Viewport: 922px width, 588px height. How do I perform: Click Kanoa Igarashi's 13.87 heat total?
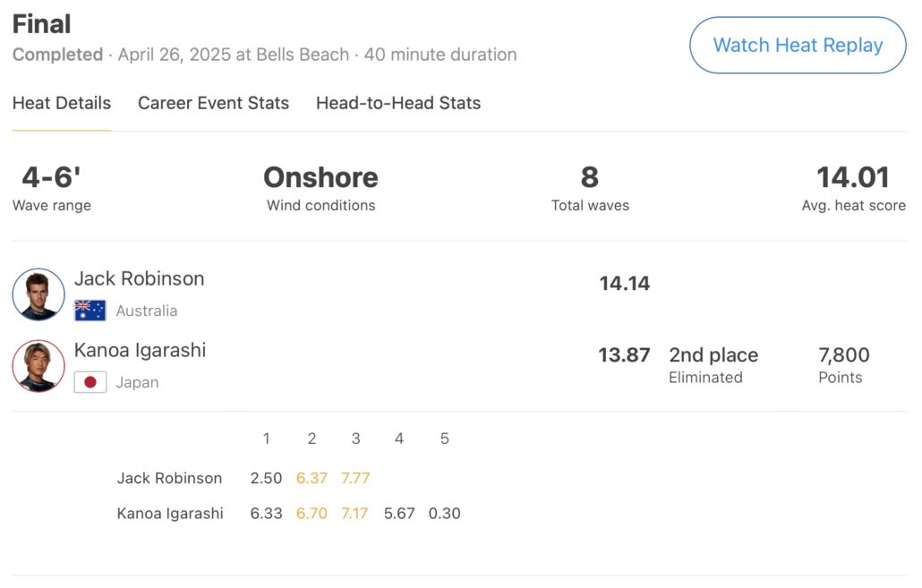pyautogui.click(x=624, y=355)
